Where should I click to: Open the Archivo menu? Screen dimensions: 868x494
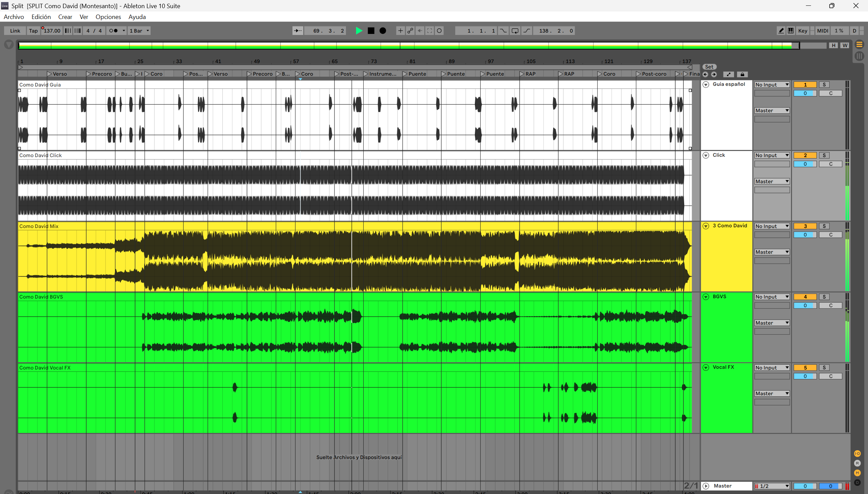[x=14, y=17]
